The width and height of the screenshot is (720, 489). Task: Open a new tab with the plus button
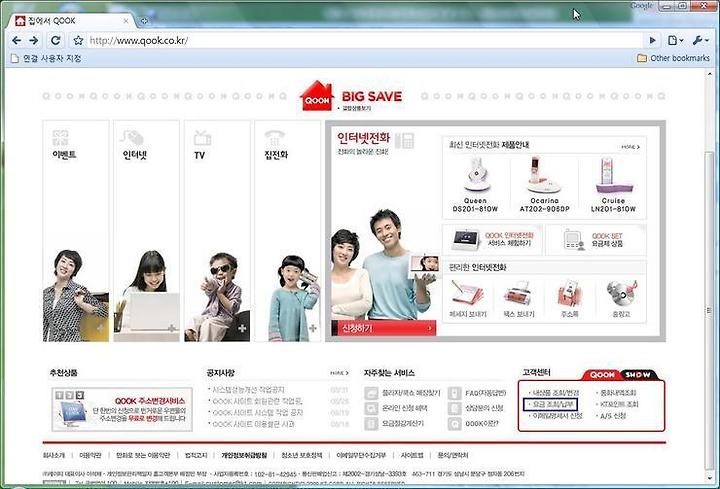144,21
